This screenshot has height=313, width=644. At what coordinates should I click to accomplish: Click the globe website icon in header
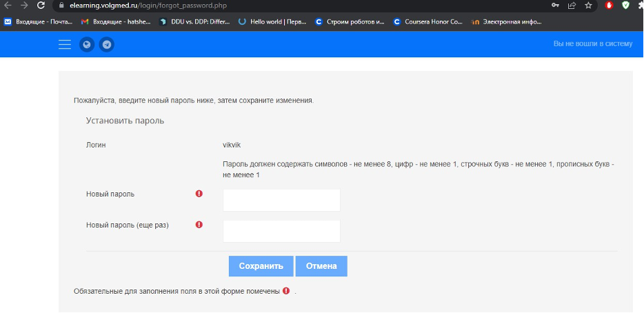(x=87, y=45)
